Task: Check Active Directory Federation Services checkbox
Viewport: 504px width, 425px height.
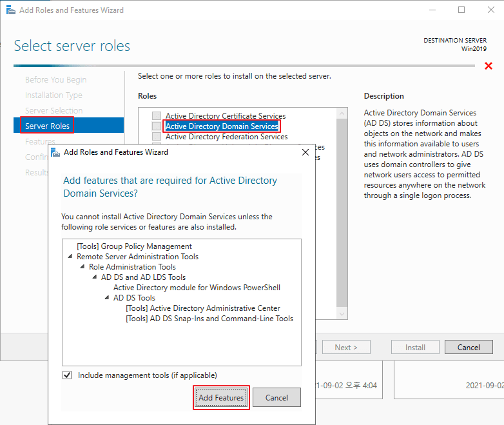Action: (x=157, y=137)
